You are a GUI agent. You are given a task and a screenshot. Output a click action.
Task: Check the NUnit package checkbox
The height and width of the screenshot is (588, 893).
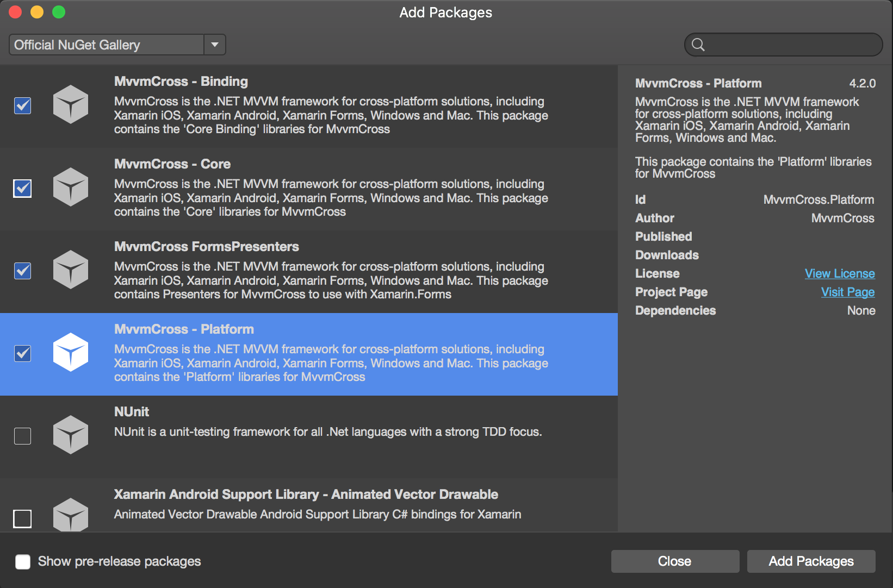pyautogui.click(x=22, y=436)
